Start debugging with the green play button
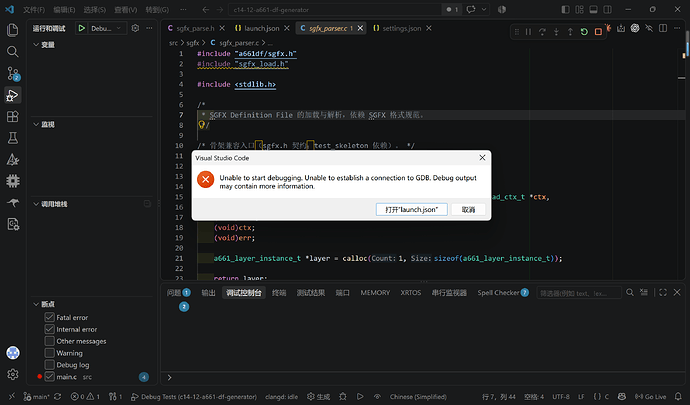 [81, 28]
